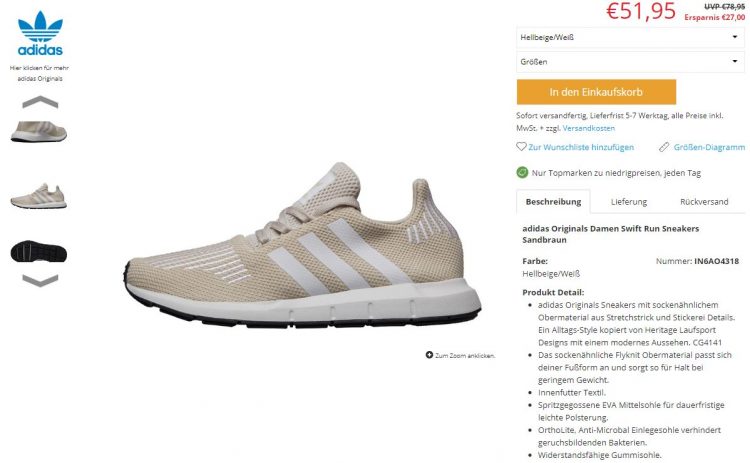Viewport: 750px width, 463px height.
Task: Click Zur Wunschliste hinzufügen link
Action: [x=581, y=147]
